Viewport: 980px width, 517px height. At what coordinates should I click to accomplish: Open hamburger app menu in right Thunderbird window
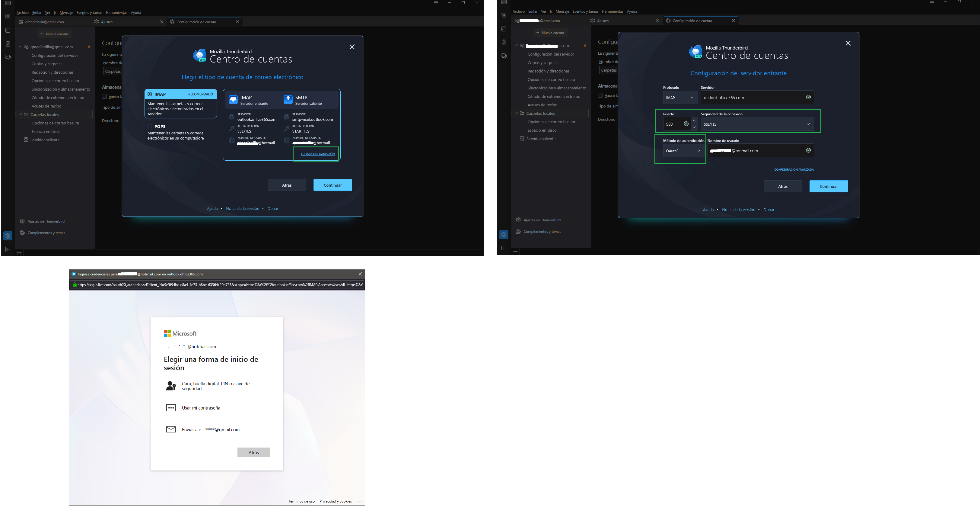[x=932, y=2]
